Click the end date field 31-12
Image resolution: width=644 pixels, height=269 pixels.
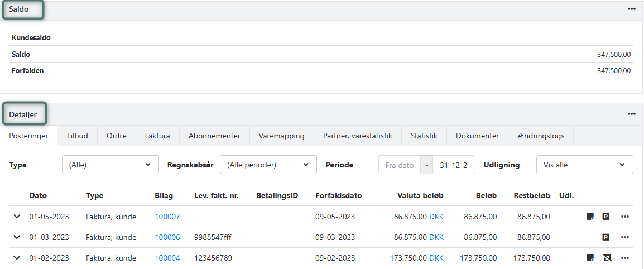click(x=454, y=165)
